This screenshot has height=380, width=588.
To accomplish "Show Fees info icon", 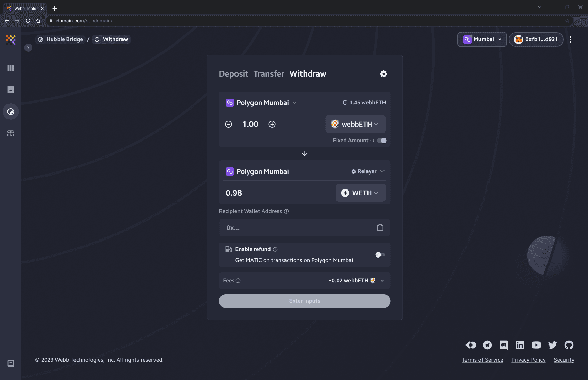I will [x=238, y=281].
